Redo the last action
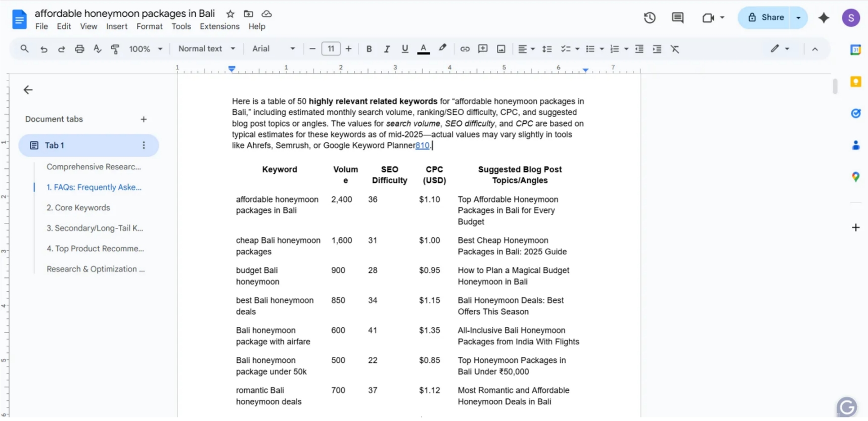 [61, 49]
